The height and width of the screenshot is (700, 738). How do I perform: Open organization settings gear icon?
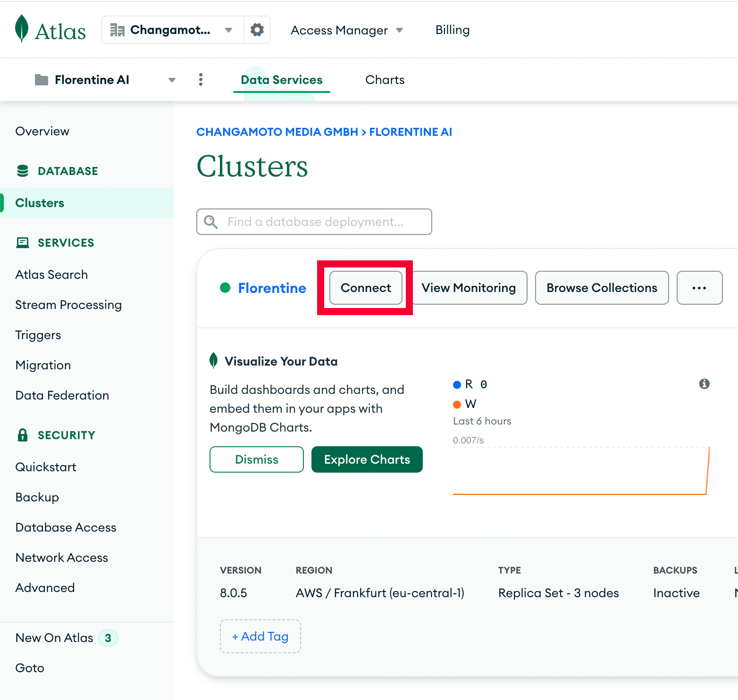257,30
